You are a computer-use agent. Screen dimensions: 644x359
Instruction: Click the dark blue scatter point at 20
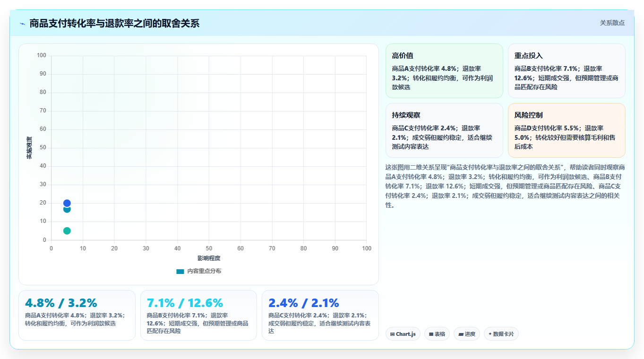[x=67, y=203]
